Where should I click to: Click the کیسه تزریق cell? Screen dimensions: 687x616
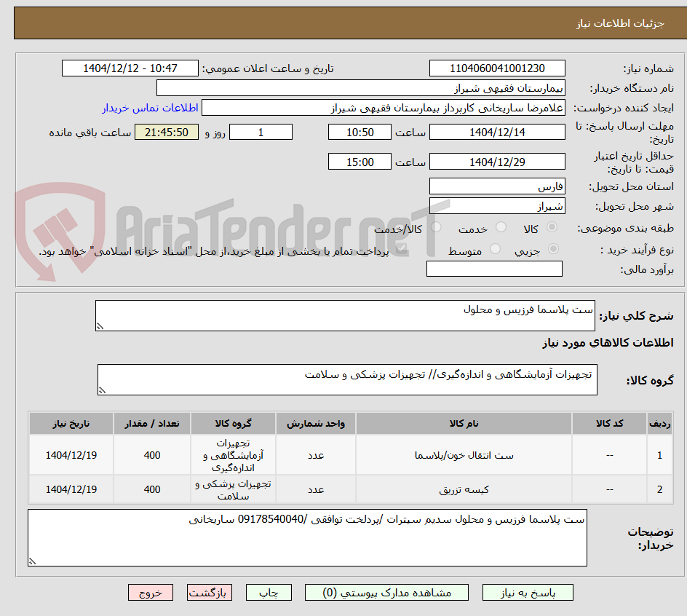(464, 489)
